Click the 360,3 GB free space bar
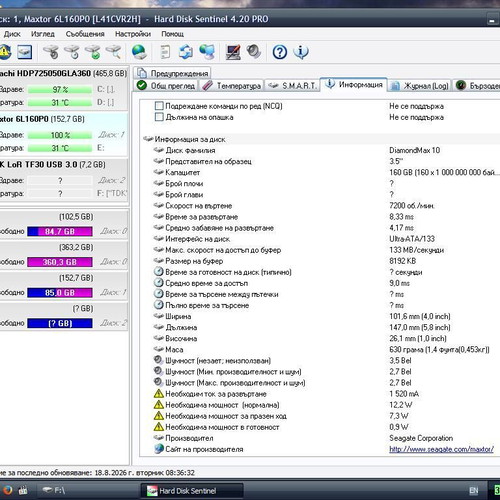The width and height of the screenshot is (500, 500). point(60,262)
